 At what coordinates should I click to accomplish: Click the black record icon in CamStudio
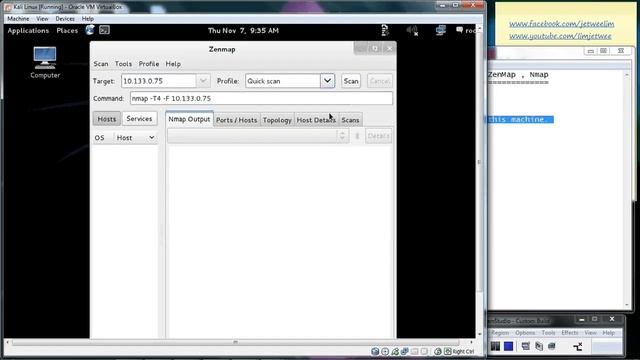495,347
